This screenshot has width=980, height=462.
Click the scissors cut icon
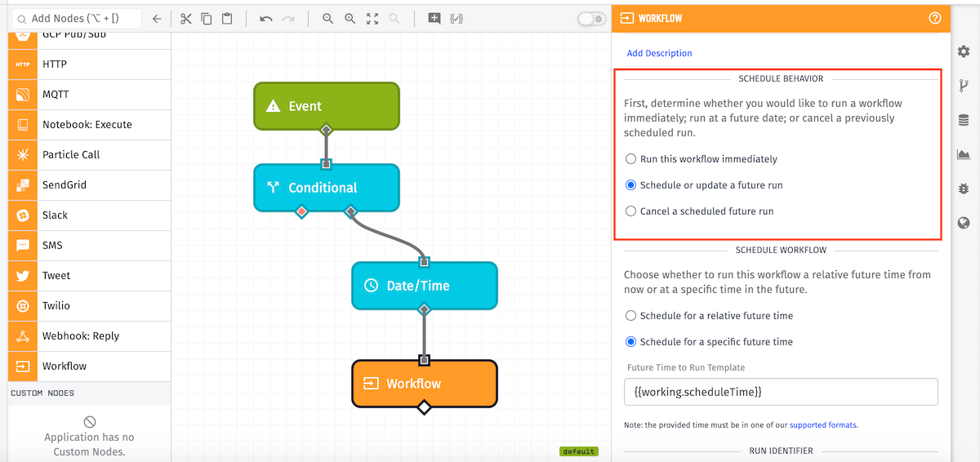pyautogui.click(x=186, y=19)
